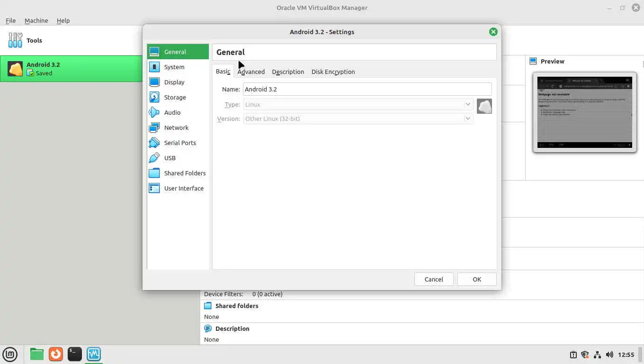Screen dimensions: 644x364
Task: Open the terminal from the taskbar
Action: coord(75,354)
